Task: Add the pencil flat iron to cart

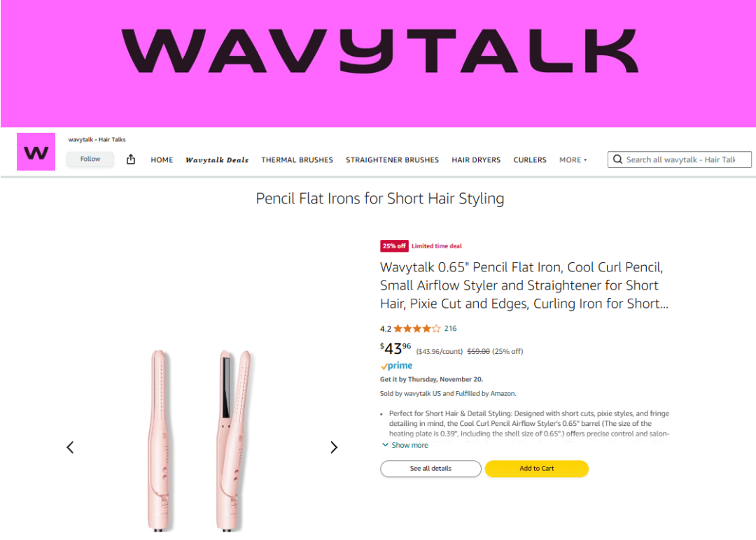Action: tap(536, 469)
